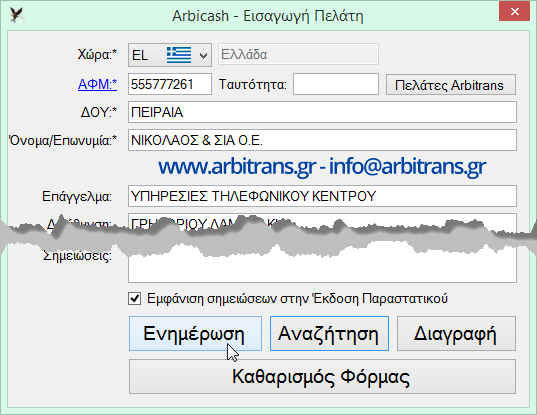Toggle Εμφάνιση σημειώσεων στην Έκδοση Παραστατικού checkbox
The height and width of the screenshot is (415, 537).
pos(135,299)
